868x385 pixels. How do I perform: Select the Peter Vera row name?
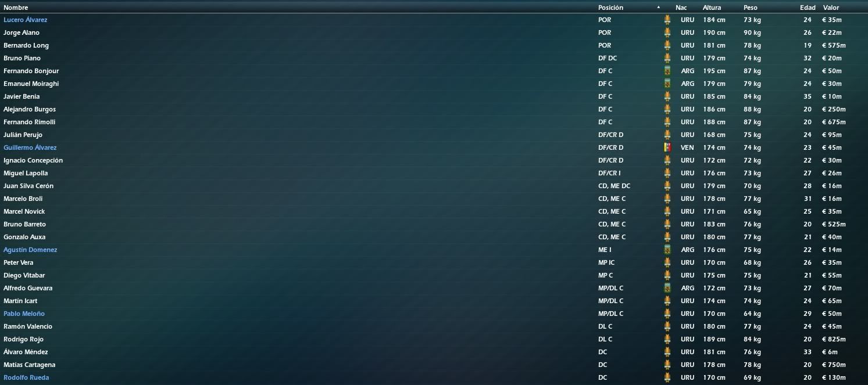(19, 262)
